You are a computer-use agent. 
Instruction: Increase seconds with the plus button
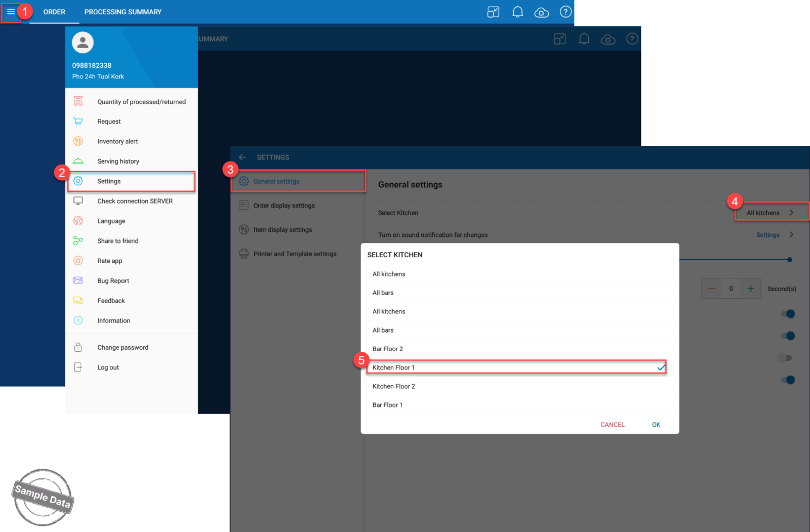(751, 289)
